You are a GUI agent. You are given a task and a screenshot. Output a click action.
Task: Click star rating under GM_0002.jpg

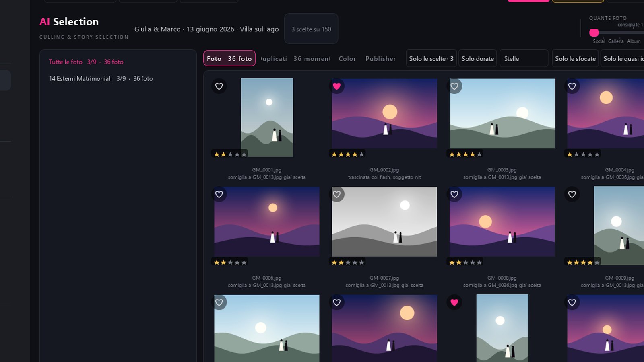click(348, 154)
